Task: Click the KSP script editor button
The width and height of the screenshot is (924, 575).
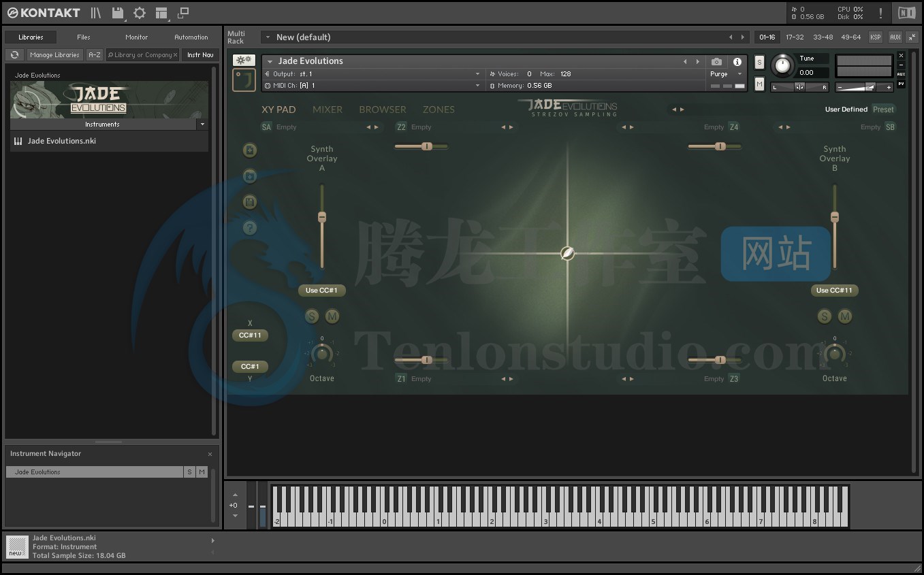Action: click(876, 37)
